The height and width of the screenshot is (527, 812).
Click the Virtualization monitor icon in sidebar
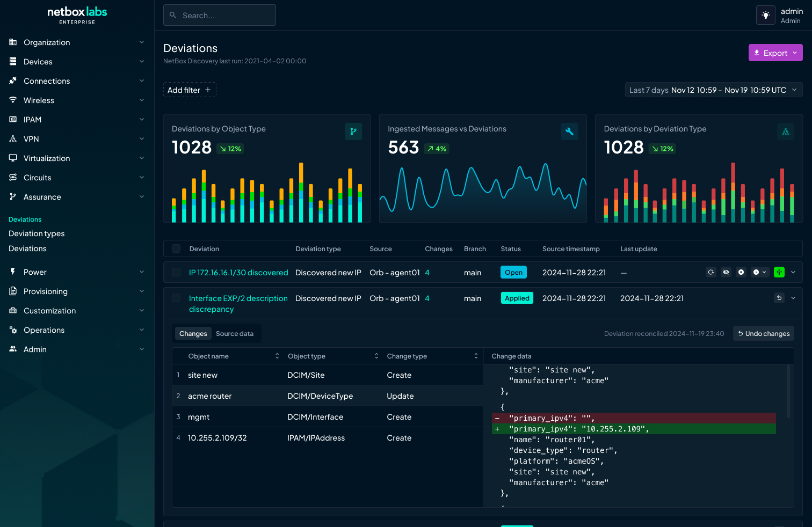point(13,158)
